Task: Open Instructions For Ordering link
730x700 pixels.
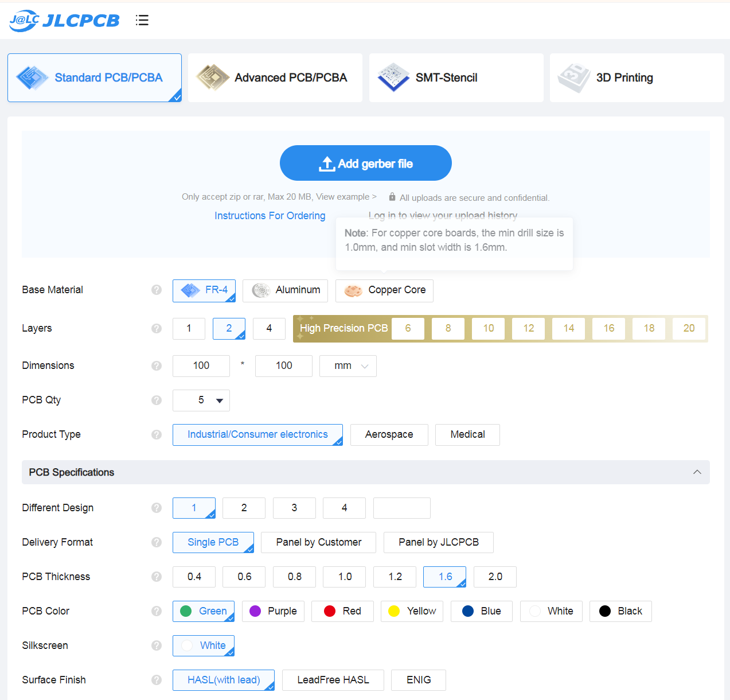Action: (270, 216)
